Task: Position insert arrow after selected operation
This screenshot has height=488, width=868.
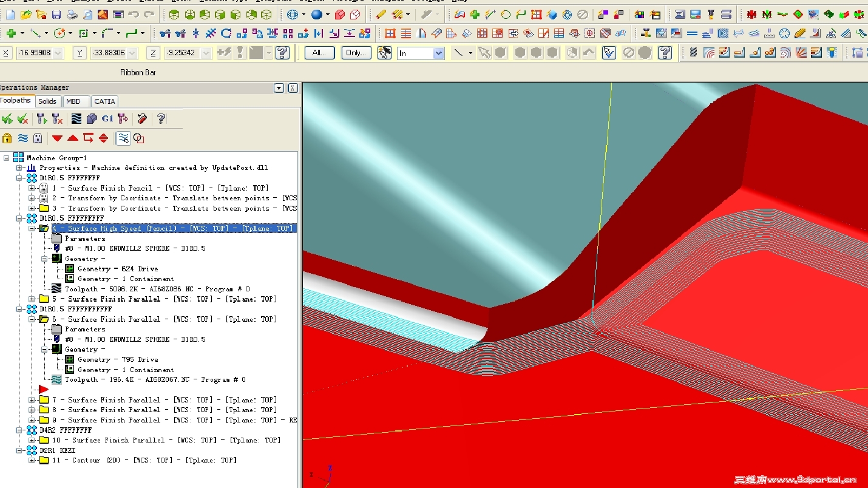Action: (x=88, y=138)
